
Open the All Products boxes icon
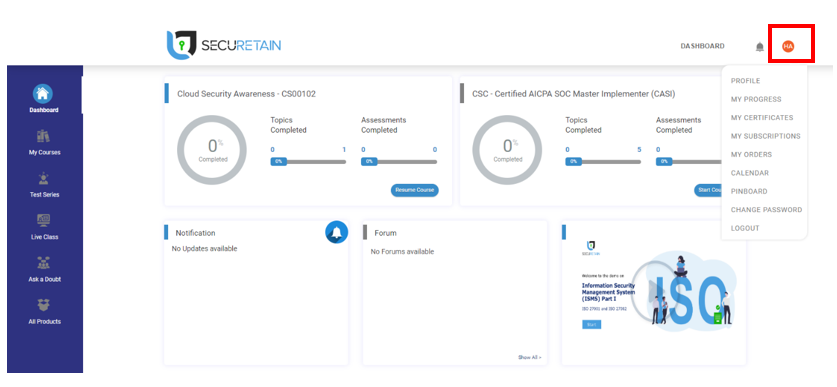tap(43, 305)
